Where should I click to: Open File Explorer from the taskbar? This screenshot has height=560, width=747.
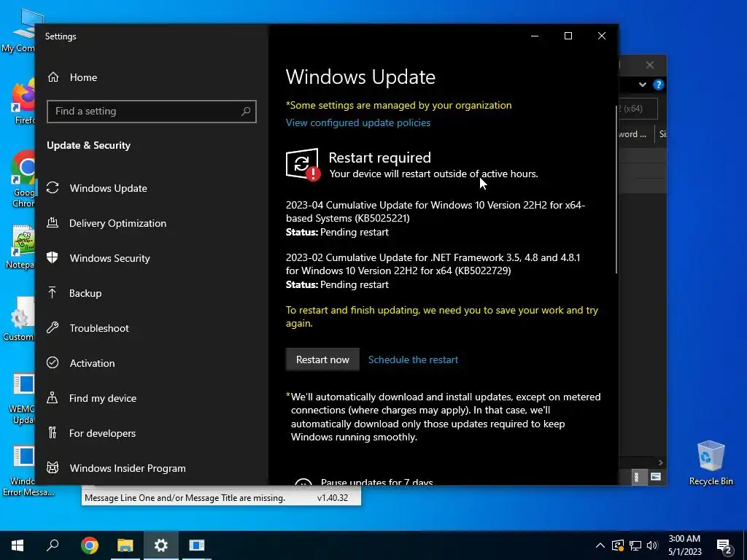coord(125,545)
